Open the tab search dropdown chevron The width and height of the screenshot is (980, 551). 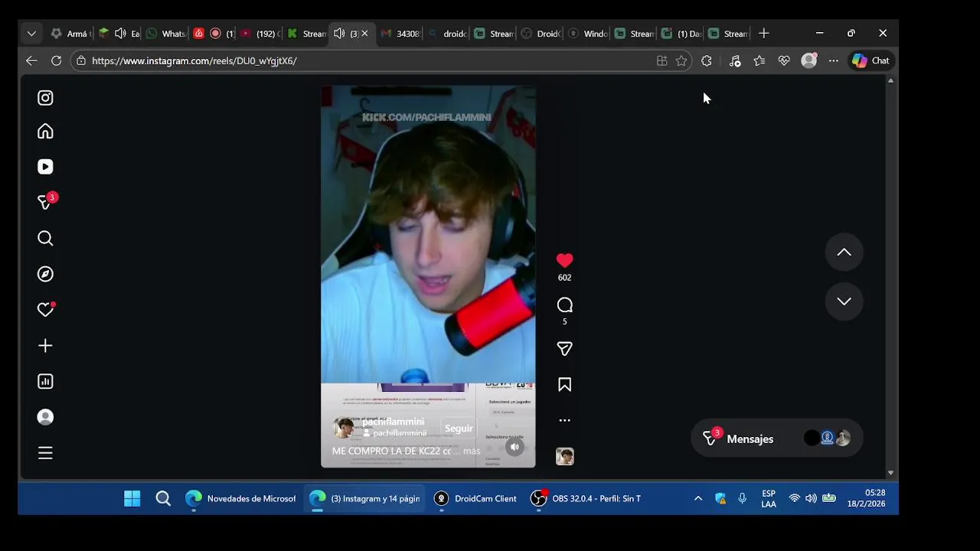(31, 34)
